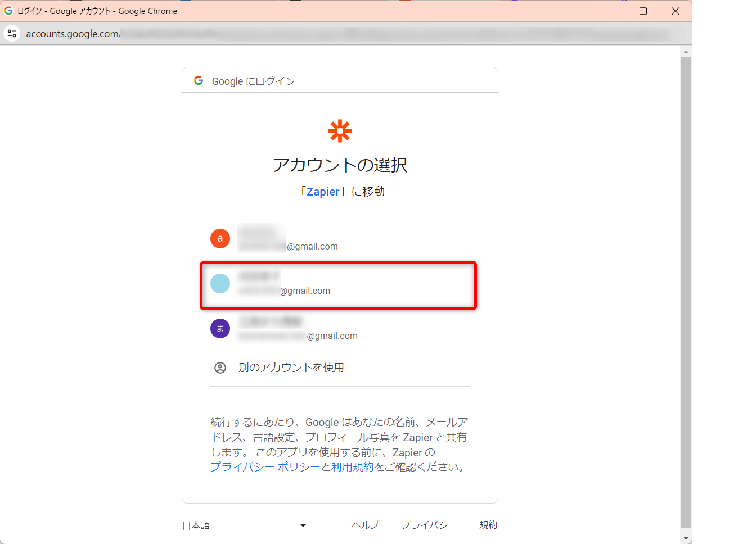The width and height of the screenshot is (756, 544).
Task: Click the Google G logo in card header
Action: 199,81
